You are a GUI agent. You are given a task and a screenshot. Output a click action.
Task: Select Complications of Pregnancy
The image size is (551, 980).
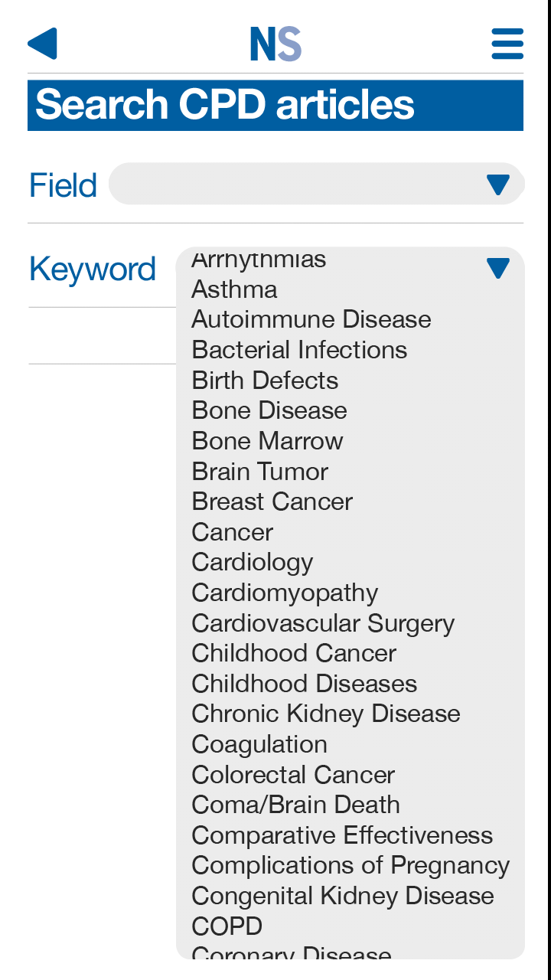coord(350,865)
